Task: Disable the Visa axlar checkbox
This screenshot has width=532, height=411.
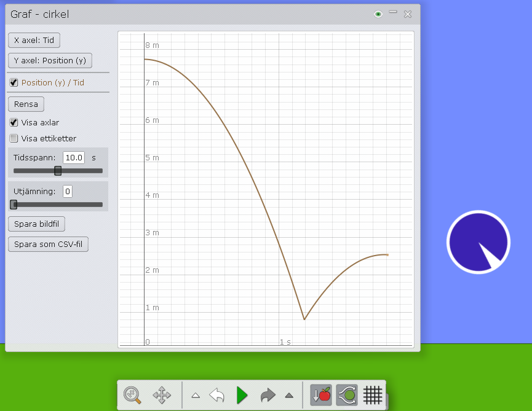Action: point(14,122)
